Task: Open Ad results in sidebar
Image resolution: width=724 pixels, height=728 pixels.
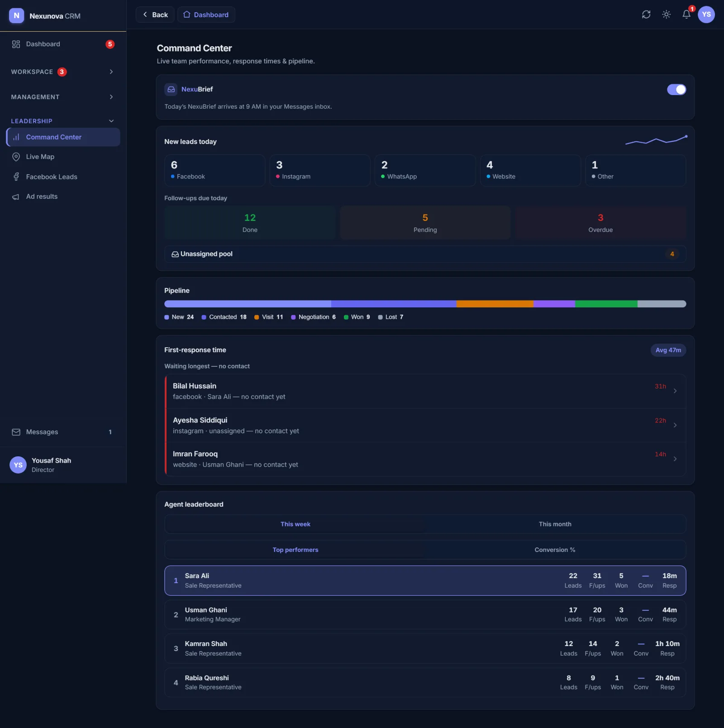Action: coord(63,196)
